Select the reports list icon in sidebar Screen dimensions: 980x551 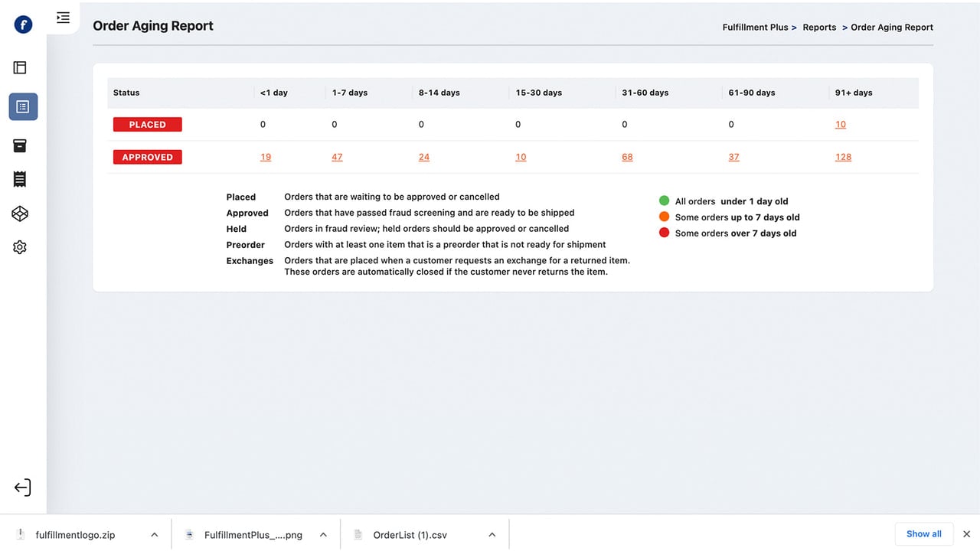pos(23,106)
